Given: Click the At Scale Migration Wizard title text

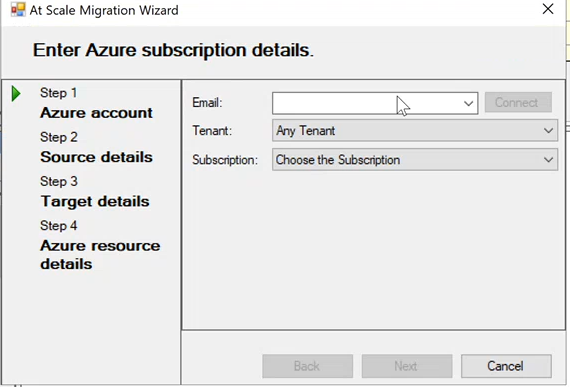Looking at the screenshot, I should click(x=104, y=10).
